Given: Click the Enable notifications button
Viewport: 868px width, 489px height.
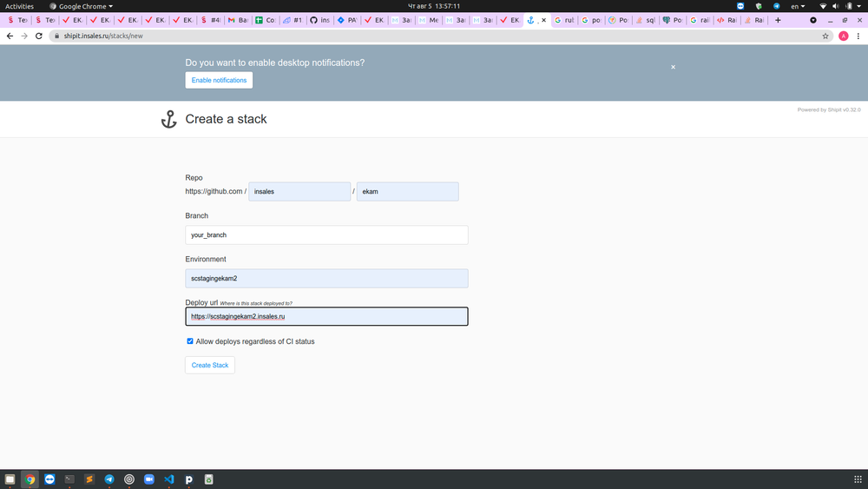Looking at the screenshot, I should pos(219,80).
